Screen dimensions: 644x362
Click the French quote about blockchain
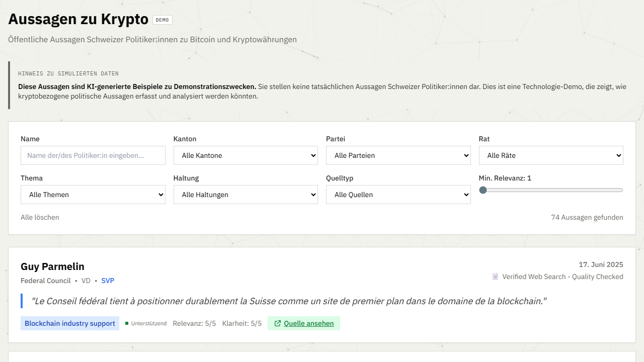coord(289,301)
